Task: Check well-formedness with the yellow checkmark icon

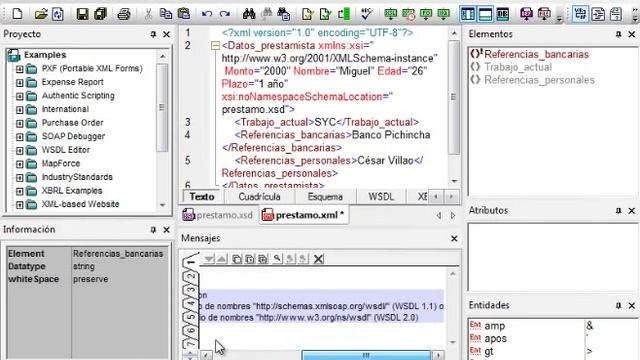Action: (307, 14)
